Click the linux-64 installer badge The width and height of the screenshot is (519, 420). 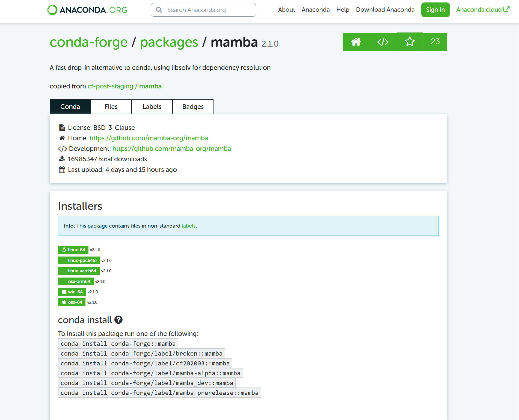(x=73, y=249)
